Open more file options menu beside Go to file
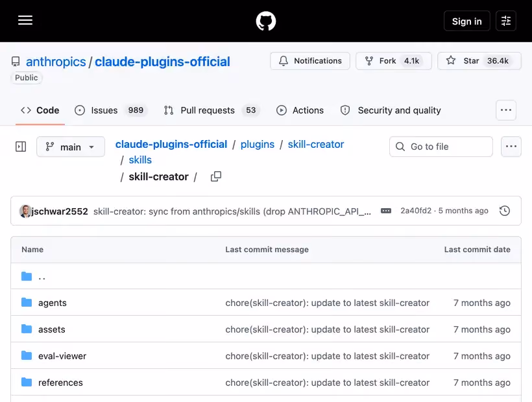532x402 pixels. [x=511, y=147]
